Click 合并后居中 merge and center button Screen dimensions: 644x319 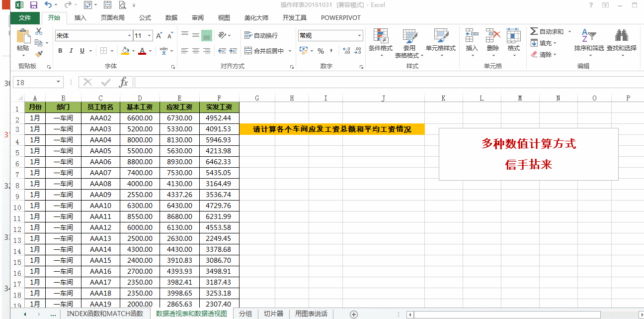point(264,51)
